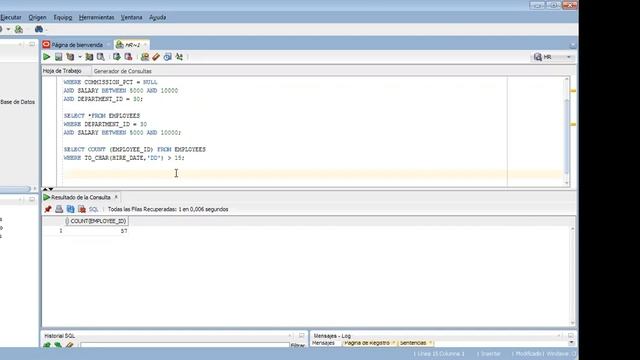Open the Equipo menu
Image resolution: width=640 pixels, height=360 pixels.
pos(62,17)
